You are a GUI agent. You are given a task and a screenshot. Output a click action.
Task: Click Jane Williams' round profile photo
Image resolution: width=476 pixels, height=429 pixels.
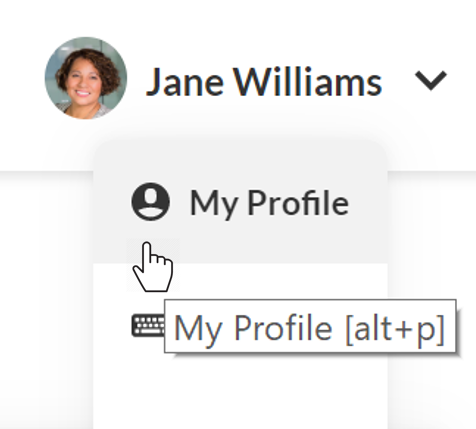[86, 78]
